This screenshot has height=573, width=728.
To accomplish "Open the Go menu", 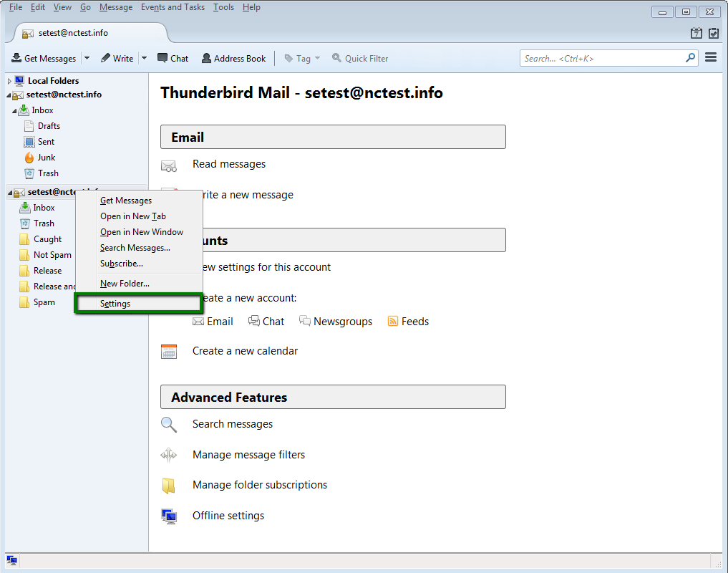I will click(x=85, y=7).
